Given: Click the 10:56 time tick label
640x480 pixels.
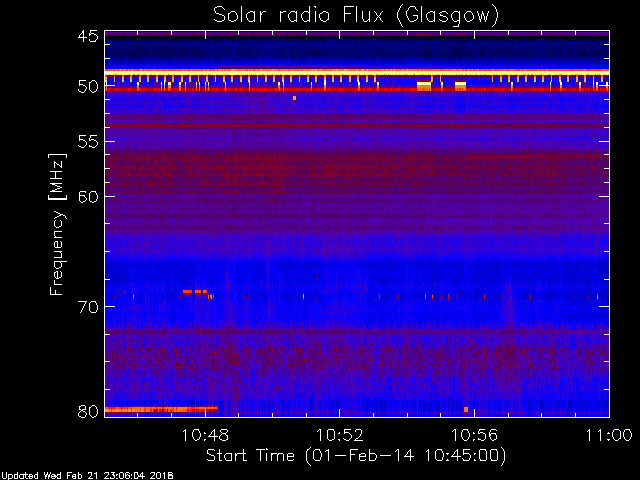Looking at the screenshot, I should (474, 435).
